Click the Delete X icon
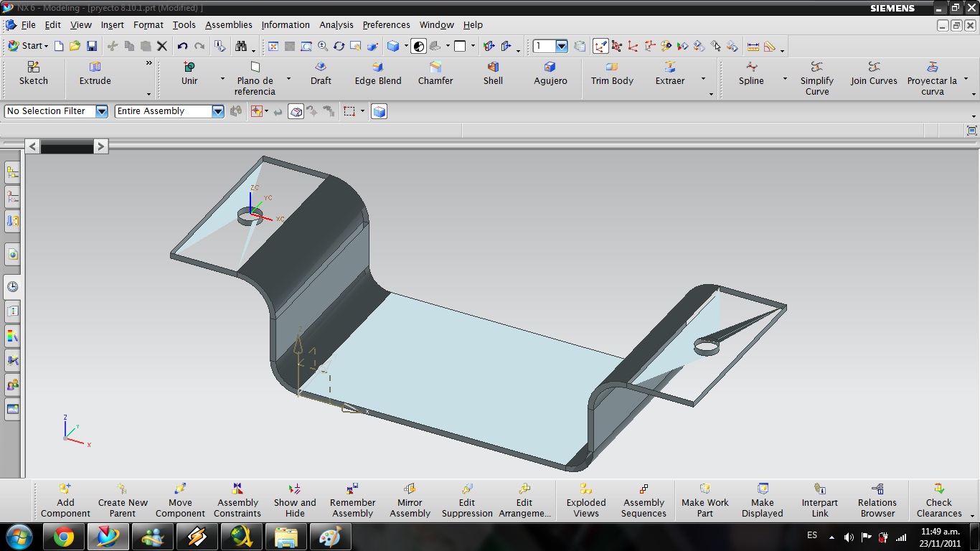980x551 pixels. pos(162,46)
